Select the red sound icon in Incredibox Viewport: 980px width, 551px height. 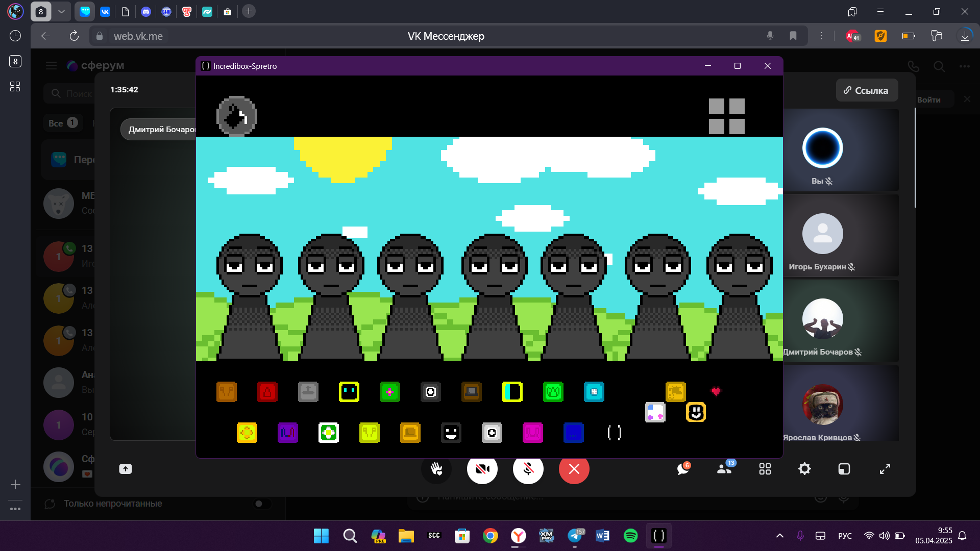pyautogui.click(x=267, y=392)
